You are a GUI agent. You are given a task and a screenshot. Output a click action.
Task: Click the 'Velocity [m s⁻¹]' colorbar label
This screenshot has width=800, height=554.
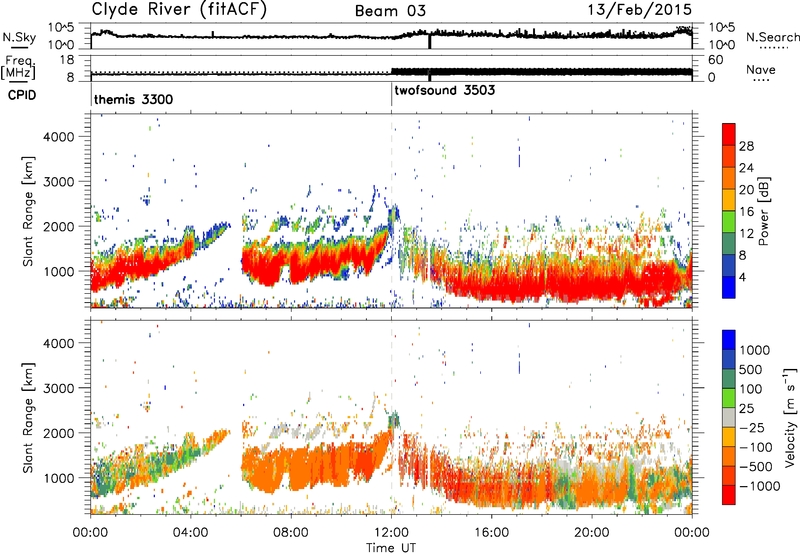[x=790, y=417]
